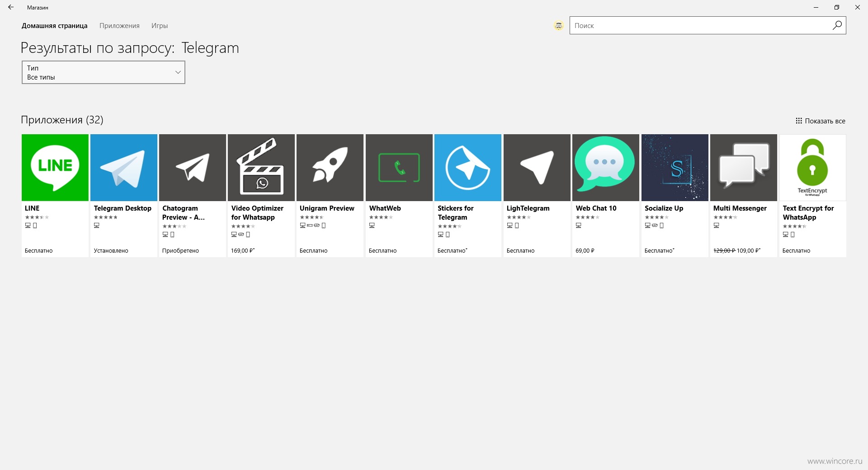Open the LINE app tile icon
Screen dimensions: 868x470
[55, 168]
